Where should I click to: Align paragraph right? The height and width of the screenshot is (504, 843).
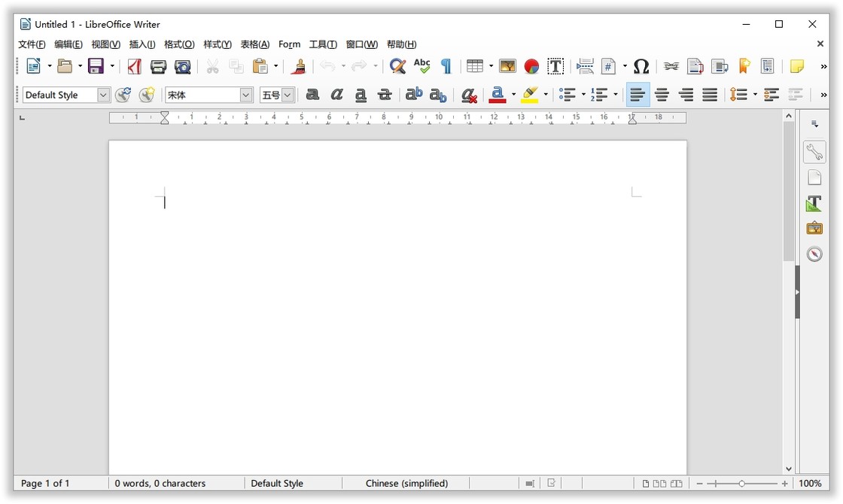coord(686,95)
